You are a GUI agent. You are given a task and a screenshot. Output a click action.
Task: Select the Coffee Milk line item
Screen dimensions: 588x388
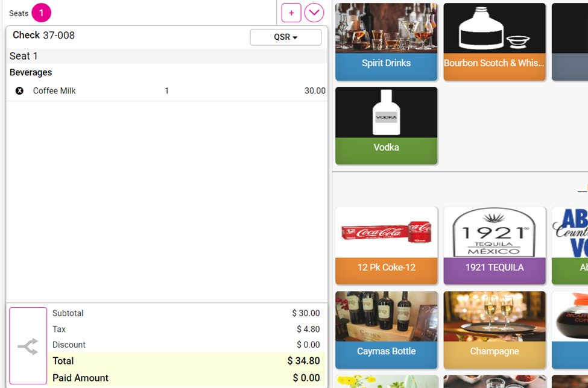coord(54,91)
